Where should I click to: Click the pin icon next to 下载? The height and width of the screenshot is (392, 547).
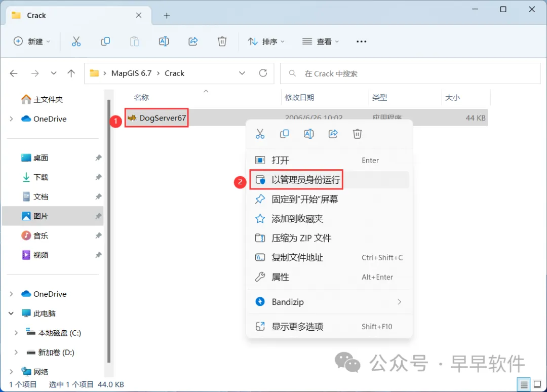(98, 178)
